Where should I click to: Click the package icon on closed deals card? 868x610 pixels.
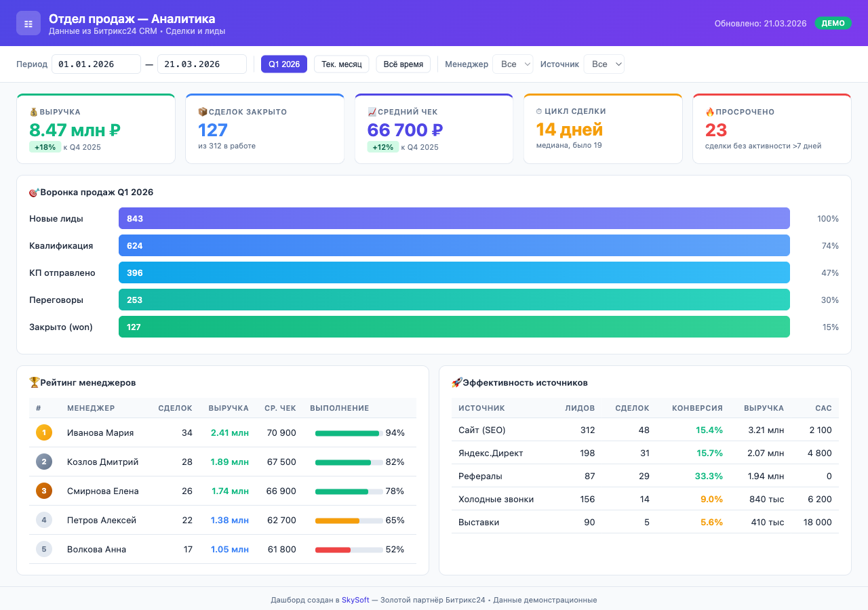(x=203, y=112)
